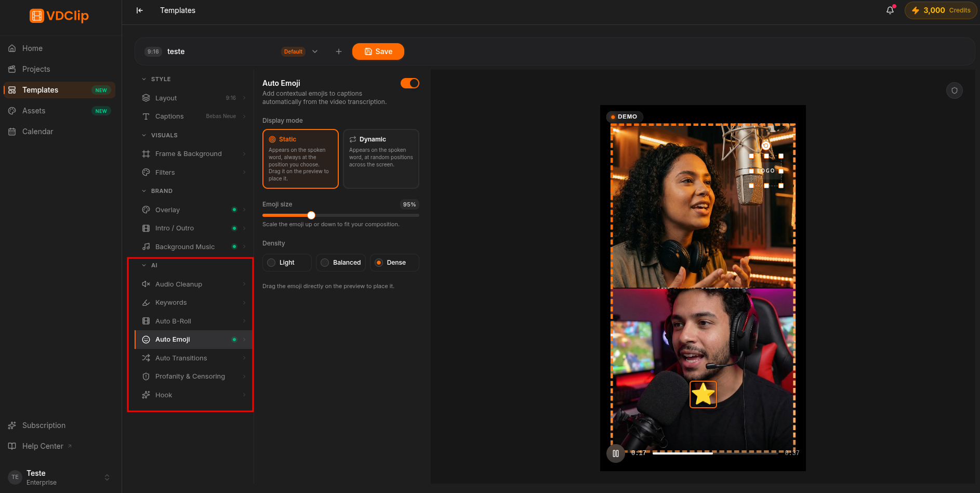The width and height of the screenshot is (980, 493).
Task: Click the Profanity & Censoring shield icon
Action: (146, 377)
